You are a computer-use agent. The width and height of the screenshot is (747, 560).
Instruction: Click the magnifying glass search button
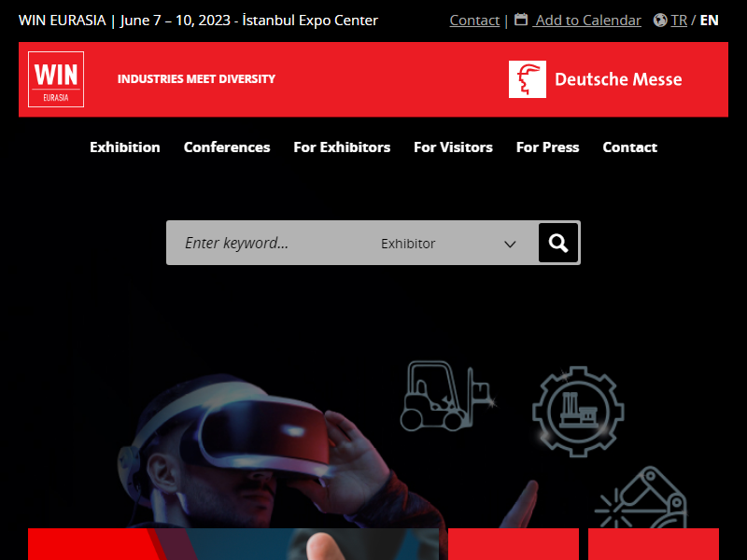(558, 243)
